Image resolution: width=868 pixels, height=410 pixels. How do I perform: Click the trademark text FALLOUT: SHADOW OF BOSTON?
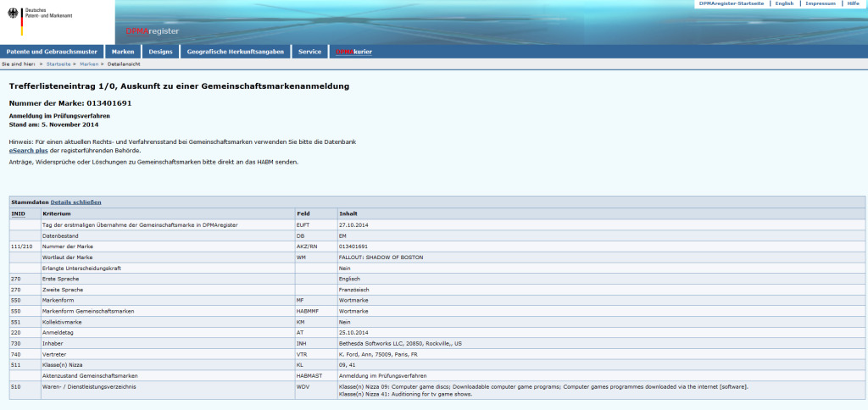(x=381, y=257)
